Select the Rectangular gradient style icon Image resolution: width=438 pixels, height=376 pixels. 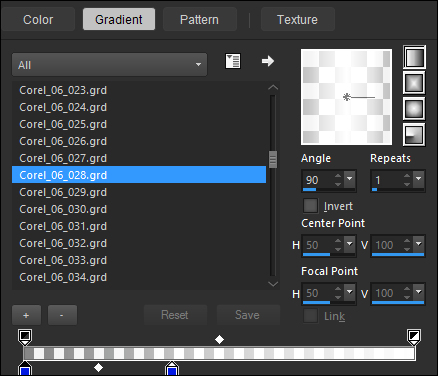(414, 83)
